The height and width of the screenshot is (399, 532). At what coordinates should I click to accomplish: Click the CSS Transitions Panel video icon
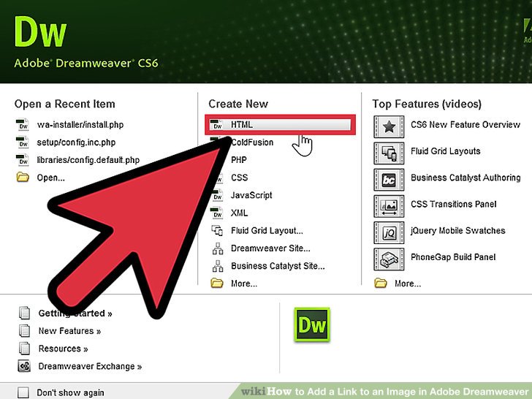coord(389,205)
